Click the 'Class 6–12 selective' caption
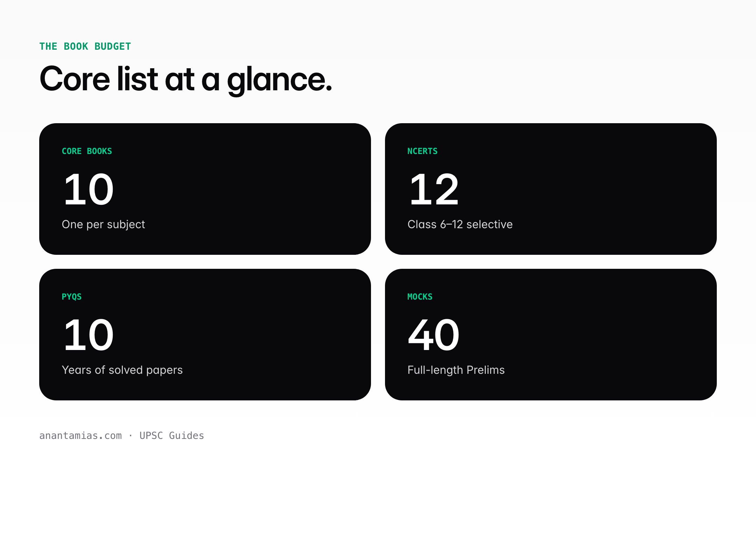This screenshot has width=756, height=560. click(460, 224)
